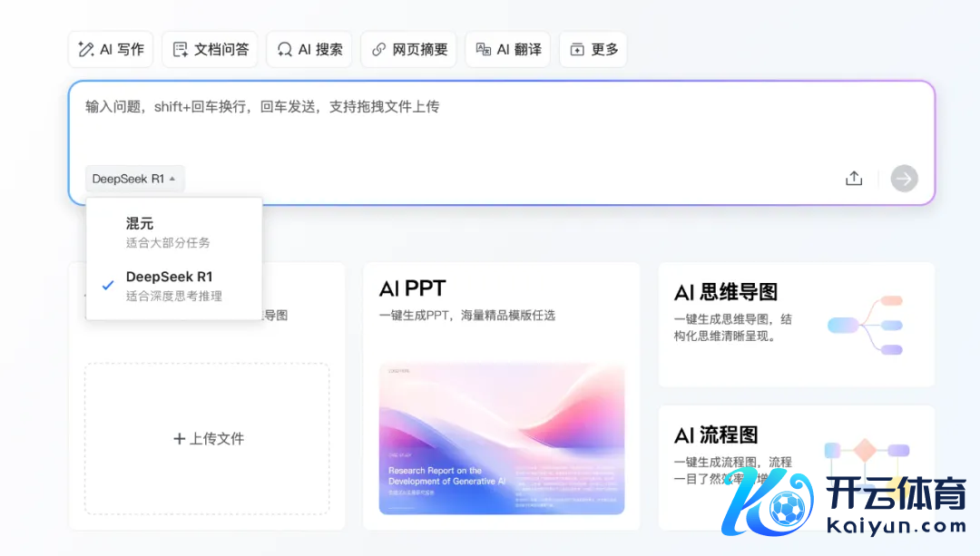Click the upload/share icon in input box
This screenshot has width=980, height=556.
(x=853, y=178)
